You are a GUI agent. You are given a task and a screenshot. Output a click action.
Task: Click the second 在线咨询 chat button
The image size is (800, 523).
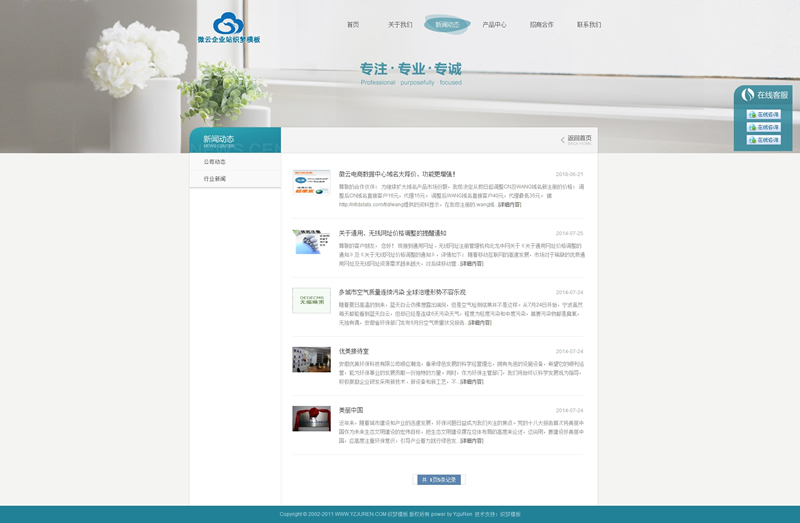tap(764, 127)
